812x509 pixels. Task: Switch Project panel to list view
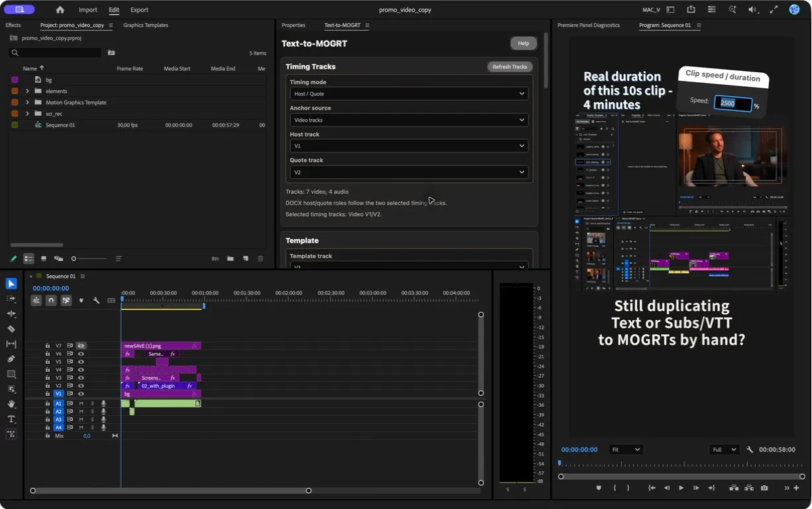29,258
